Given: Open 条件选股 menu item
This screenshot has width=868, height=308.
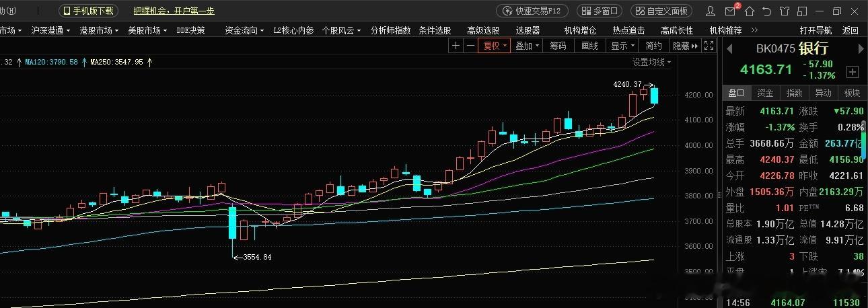Looking at the screenshot, I should [435, 30].
